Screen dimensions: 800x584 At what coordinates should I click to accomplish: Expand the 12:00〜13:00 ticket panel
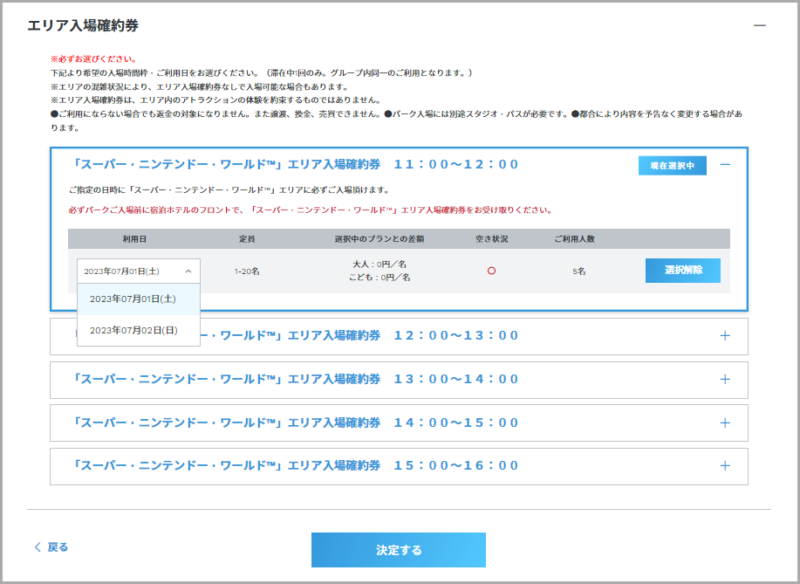[724, 336]
